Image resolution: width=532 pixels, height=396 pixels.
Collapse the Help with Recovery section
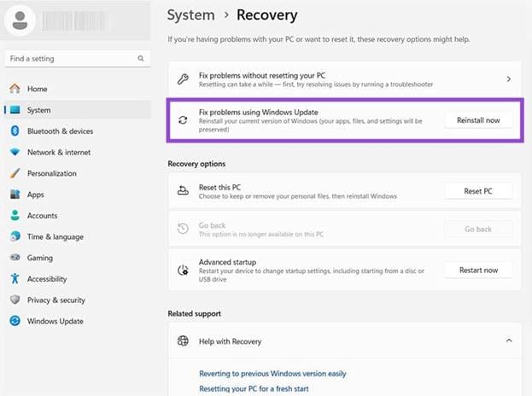tap(509, 341)
